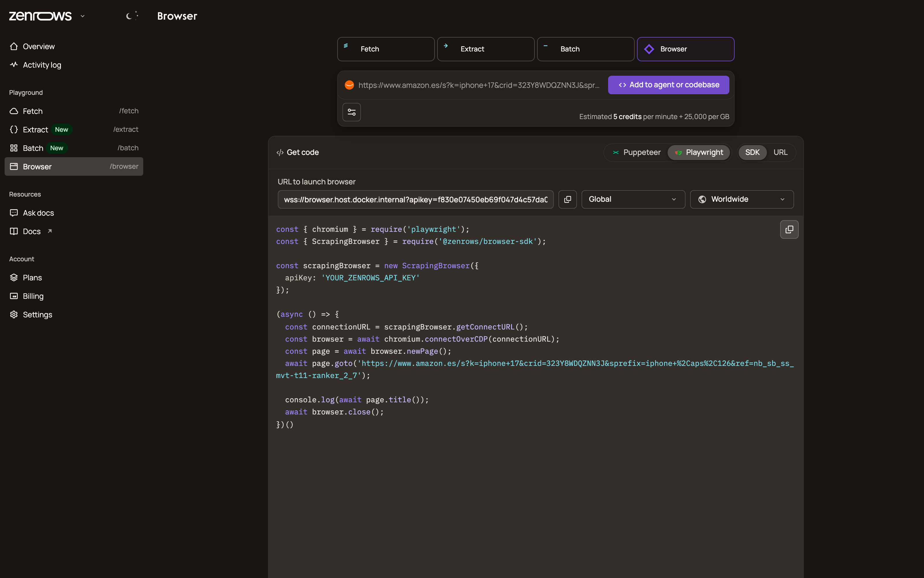Click the Ask docs chat icon

pyautogui.click(x=14, y=212)
